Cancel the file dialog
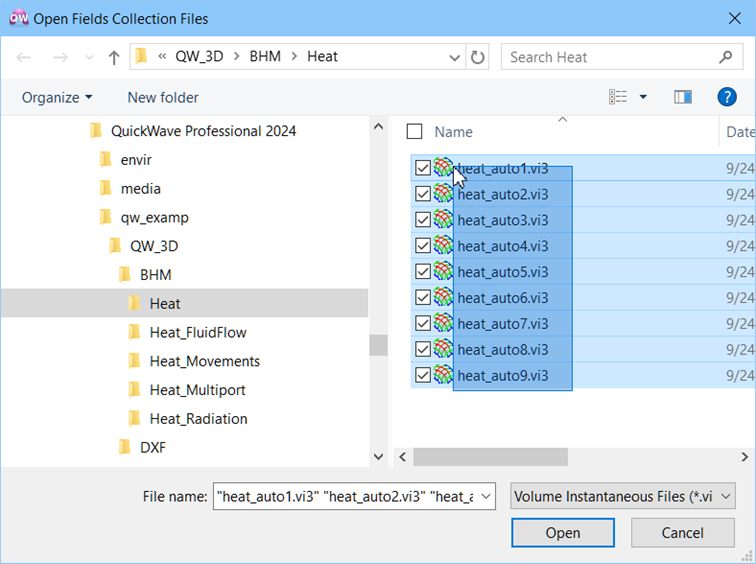The image size is (756, 564). (682, 533)
